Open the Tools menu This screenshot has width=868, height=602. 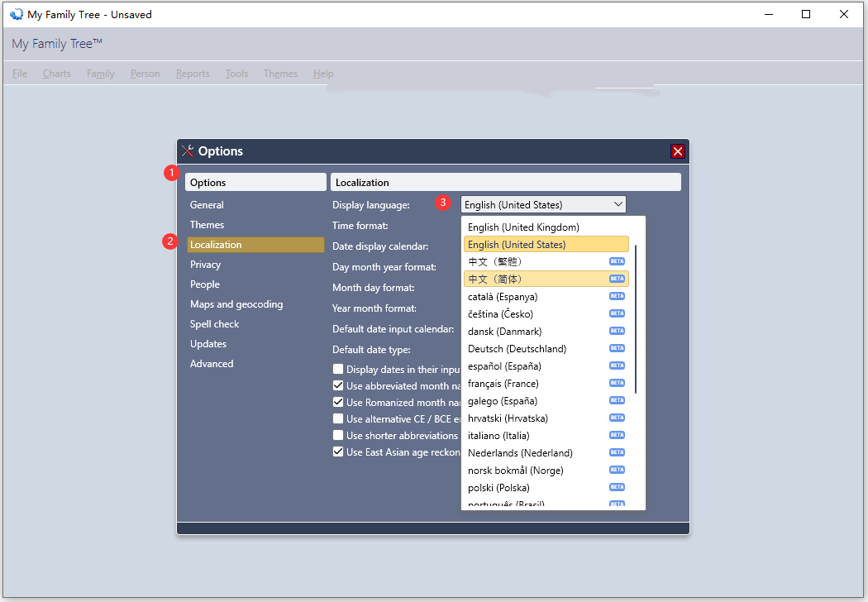pos(237,74)
